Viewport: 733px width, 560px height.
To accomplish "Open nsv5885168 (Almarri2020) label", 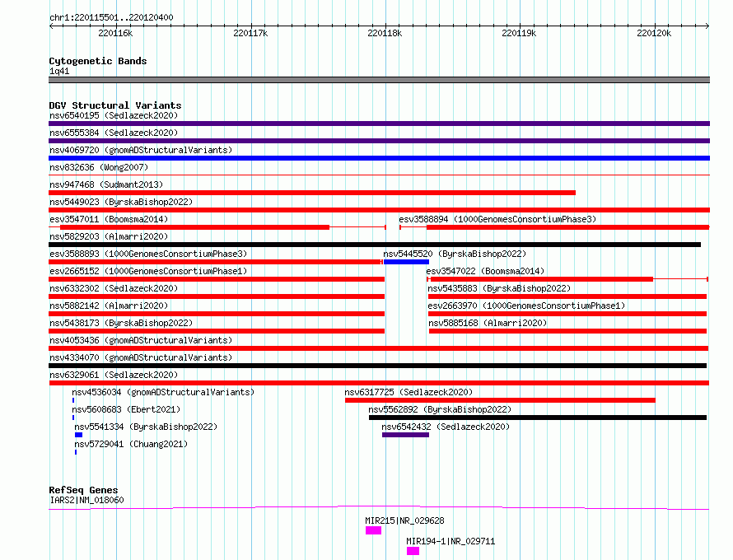I will click(488, 323).
